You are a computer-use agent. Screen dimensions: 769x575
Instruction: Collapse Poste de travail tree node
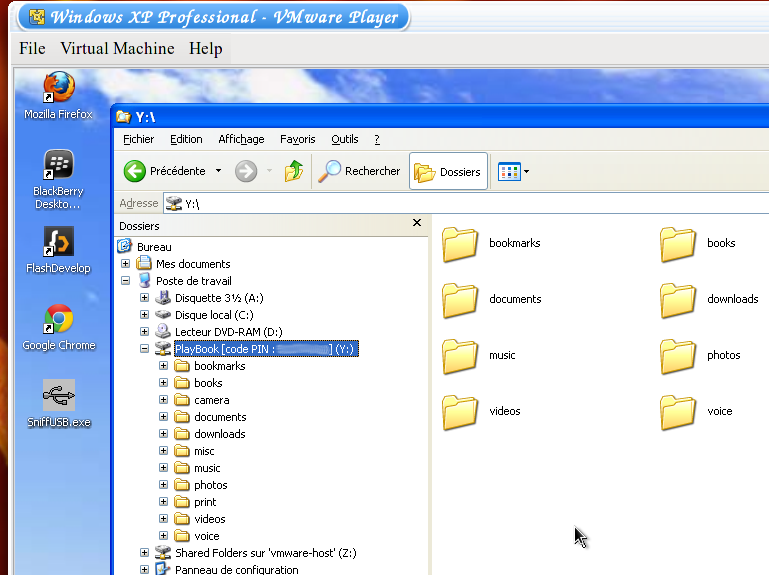[126, 281]
